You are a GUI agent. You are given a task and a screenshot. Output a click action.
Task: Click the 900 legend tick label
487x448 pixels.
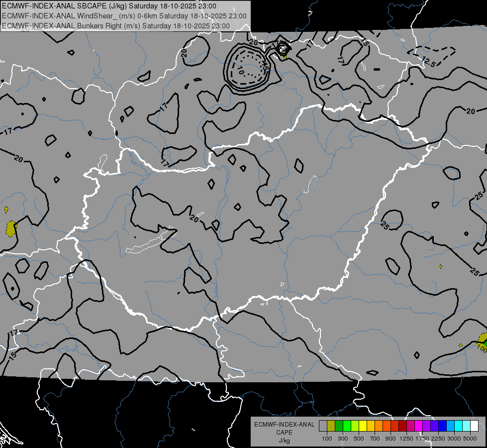click(390, 439)
